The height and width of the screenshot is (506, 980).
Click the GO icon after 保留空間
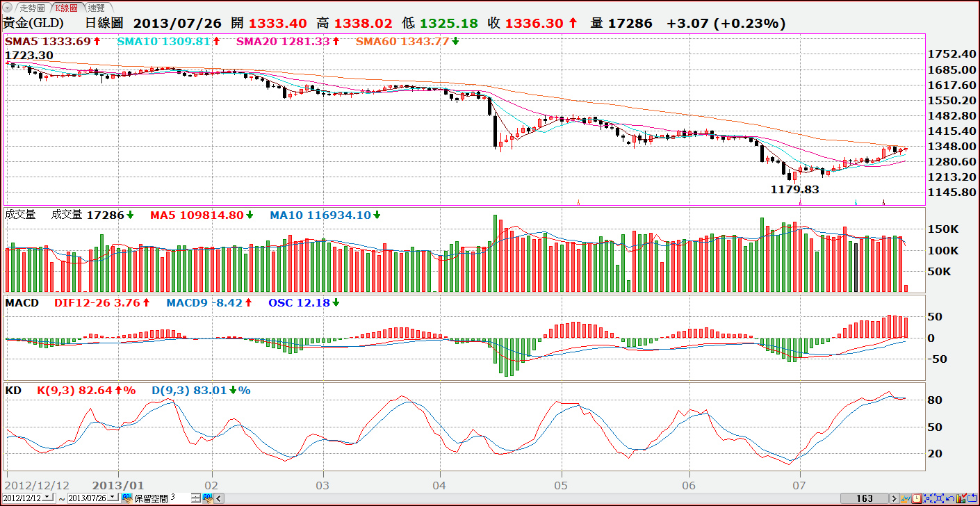pos(208,498)
